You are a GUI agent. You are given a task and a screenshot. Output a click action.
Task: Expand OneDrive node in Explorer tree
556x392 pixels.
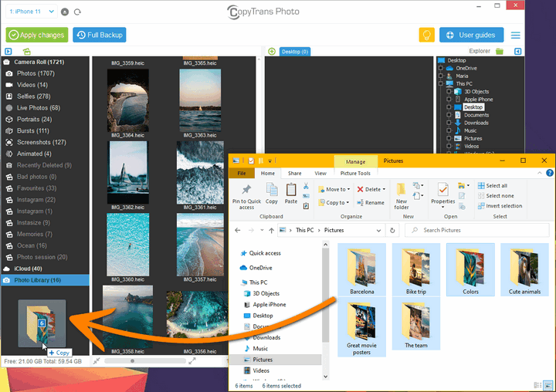point(441,68)
